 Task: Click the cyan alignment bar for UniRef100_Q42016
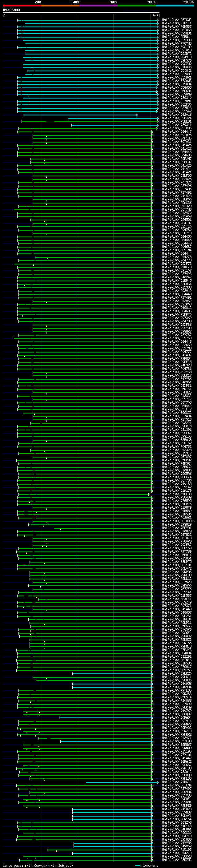tap(80, 115)
